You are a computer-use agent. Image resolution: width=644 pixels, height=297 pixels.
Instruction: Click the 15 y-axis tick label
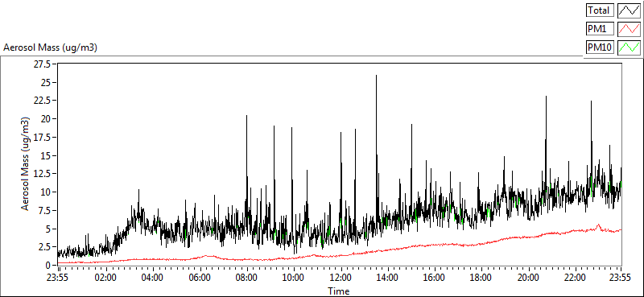click(46, 155)
